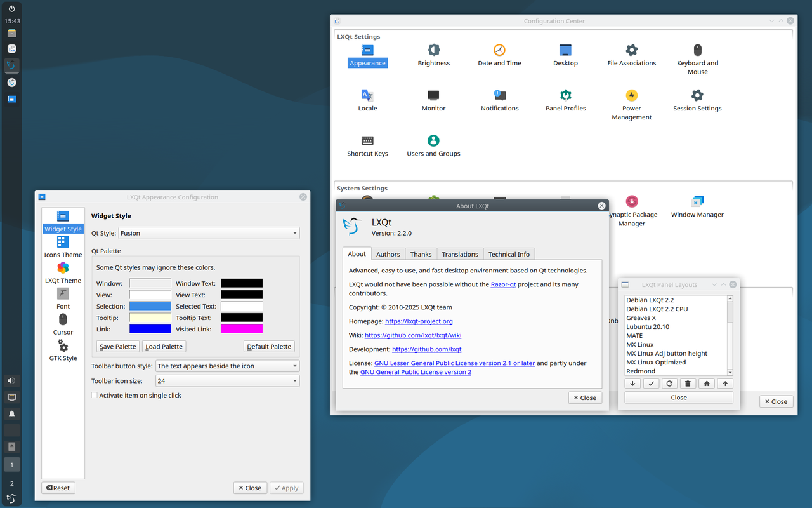Select the About tab in About LXQt
The height and width of the screenshot is (508, 812).
click(x=357, y=253)
